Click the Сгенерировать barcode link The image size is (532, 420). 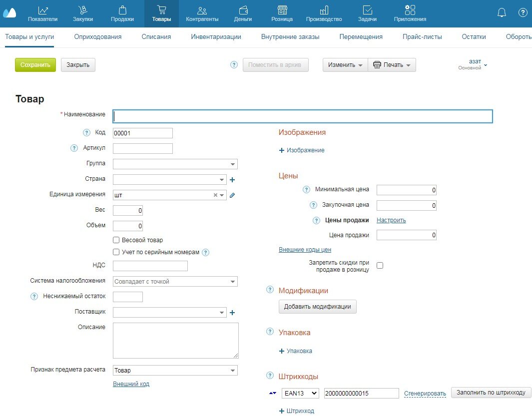click(x=425, y=394)
